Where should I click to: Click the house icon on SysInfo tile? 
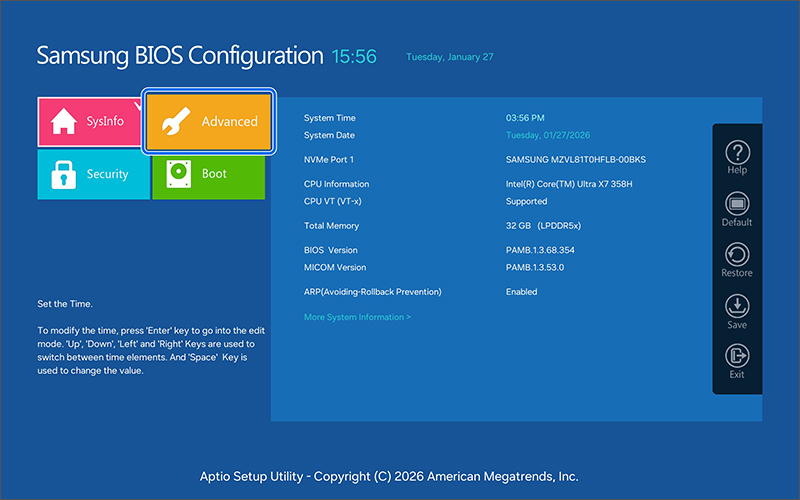tap(64, 121)
